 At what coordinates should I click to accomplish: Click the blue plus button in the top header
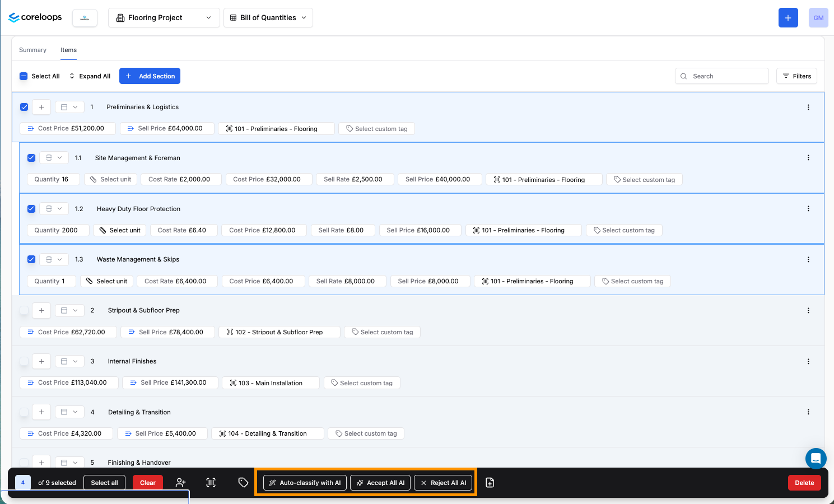pos(788,18)
